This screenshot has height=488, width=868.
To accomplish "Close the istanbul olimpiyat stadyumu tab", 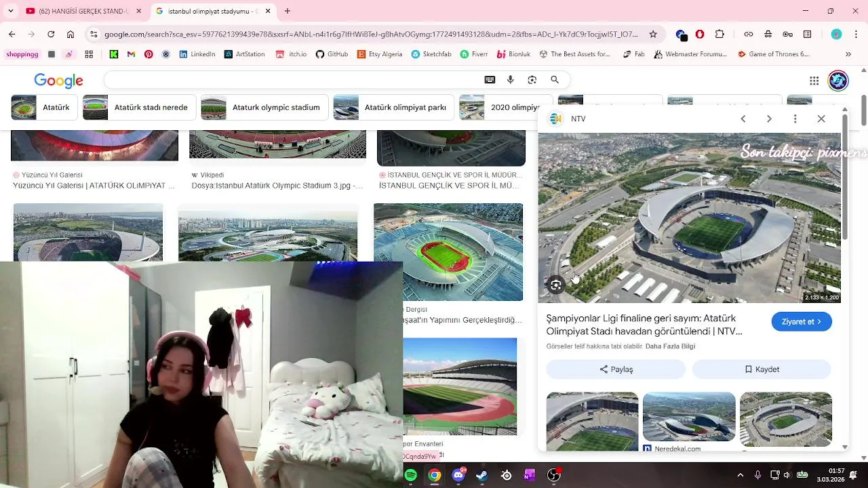I will click(268, 11).
